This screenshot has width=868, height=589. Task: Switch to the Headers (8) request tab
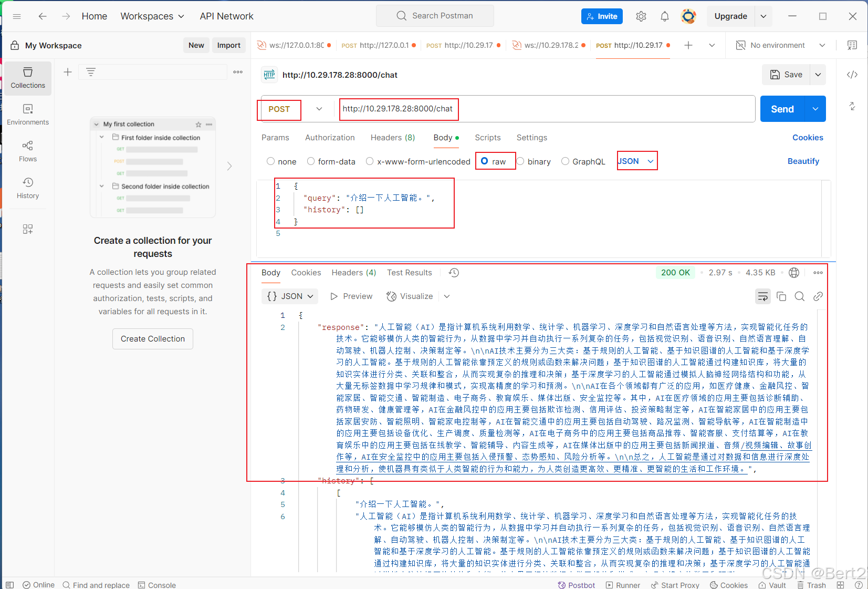click(x=393, y=138)
